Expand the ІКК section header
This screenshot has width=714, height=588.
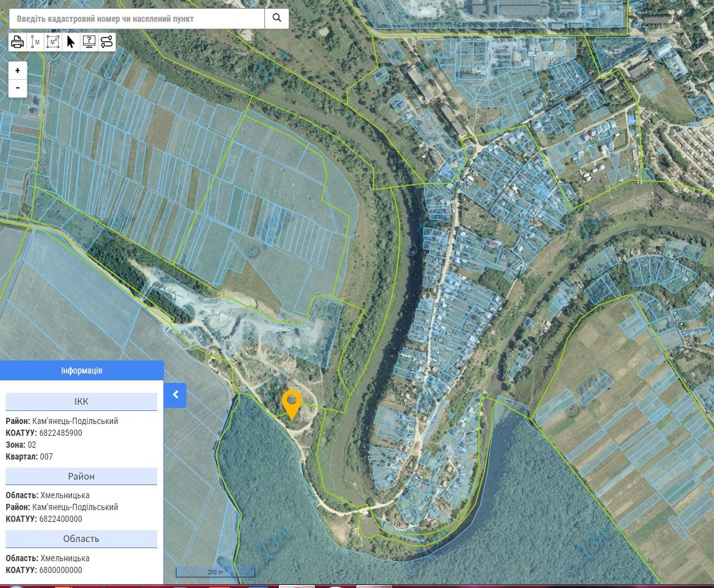81,402
